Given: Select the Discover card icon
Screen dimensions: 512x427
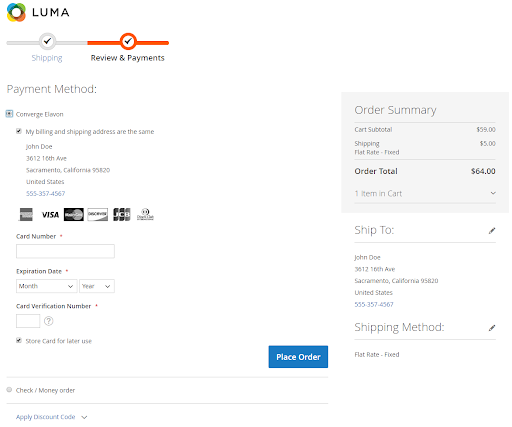Looking at the screenshot, I should pos(98,214).
